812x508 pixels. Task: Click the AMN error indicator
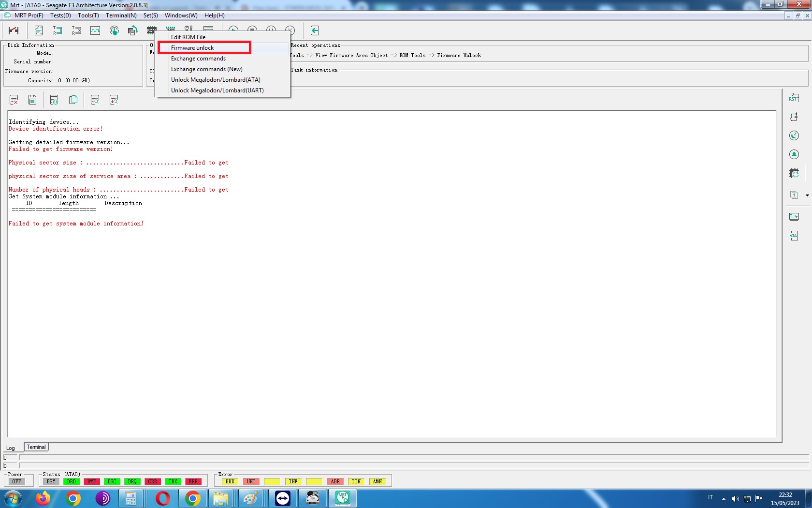tap(377, 481)
